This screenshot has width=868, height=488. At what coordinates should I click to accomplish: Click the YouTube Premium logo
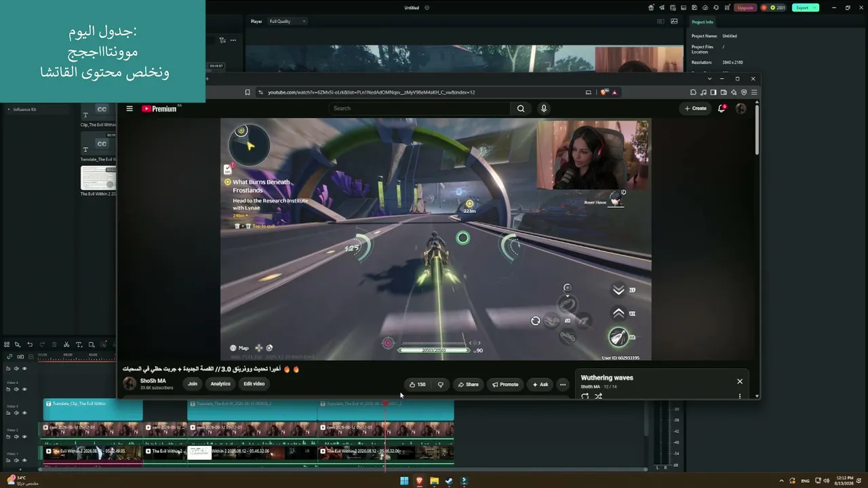tap(159, 108)
